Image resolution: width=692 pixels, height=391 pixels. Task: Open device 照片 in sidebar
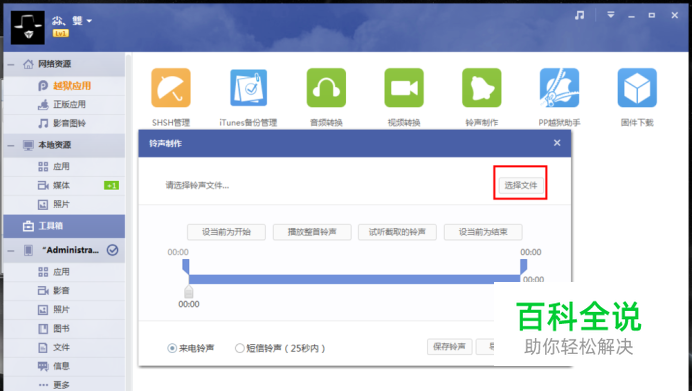[64, 309]
